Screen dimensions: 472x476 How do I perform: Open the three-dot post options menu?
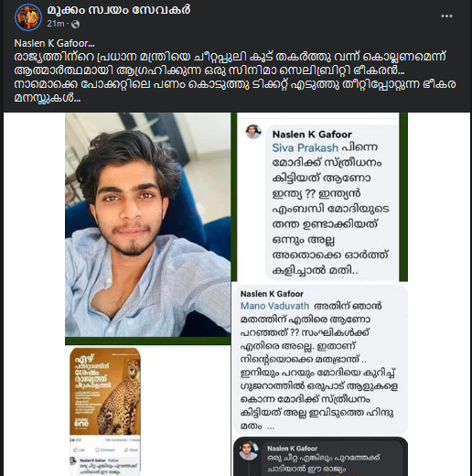(446, 16)
